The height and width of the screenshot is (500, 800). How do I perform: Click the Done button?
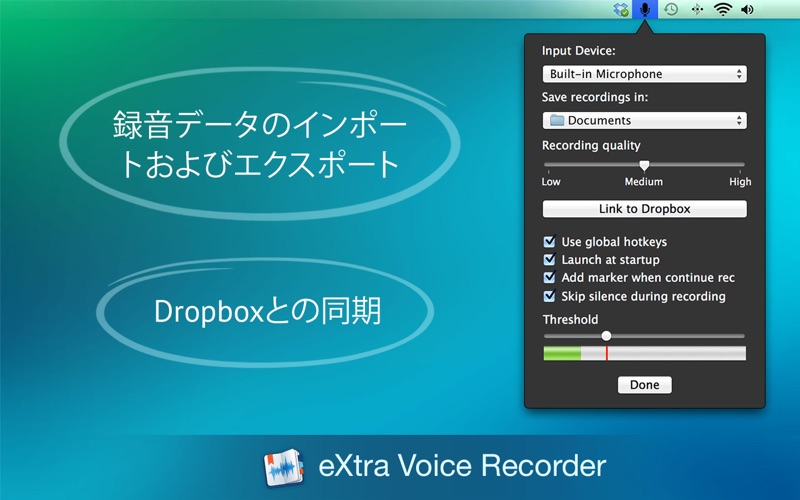(x=644, y=385)
